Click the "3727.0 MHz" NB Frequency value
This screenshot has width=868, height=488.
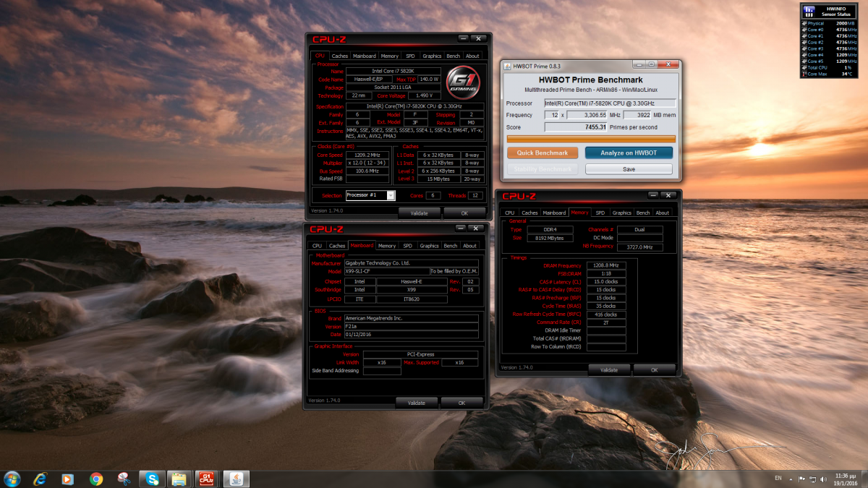tap(639, 247)
